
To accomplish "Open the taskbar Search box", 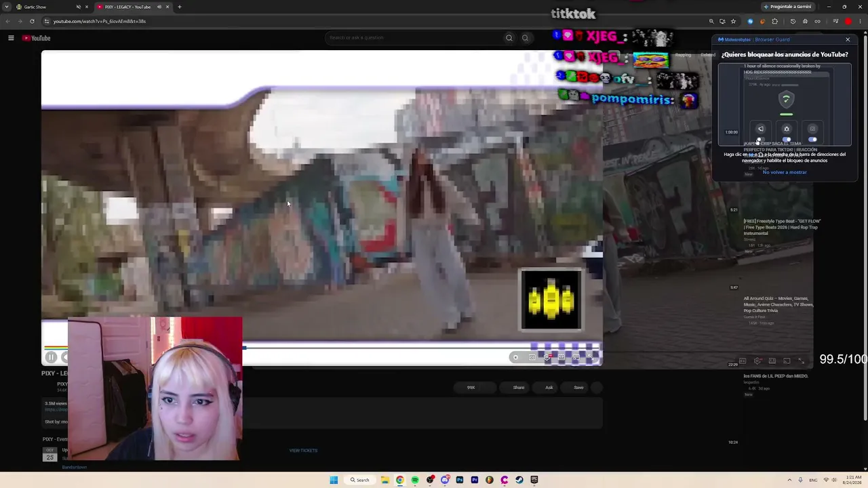I will click(x=360, y=480).
